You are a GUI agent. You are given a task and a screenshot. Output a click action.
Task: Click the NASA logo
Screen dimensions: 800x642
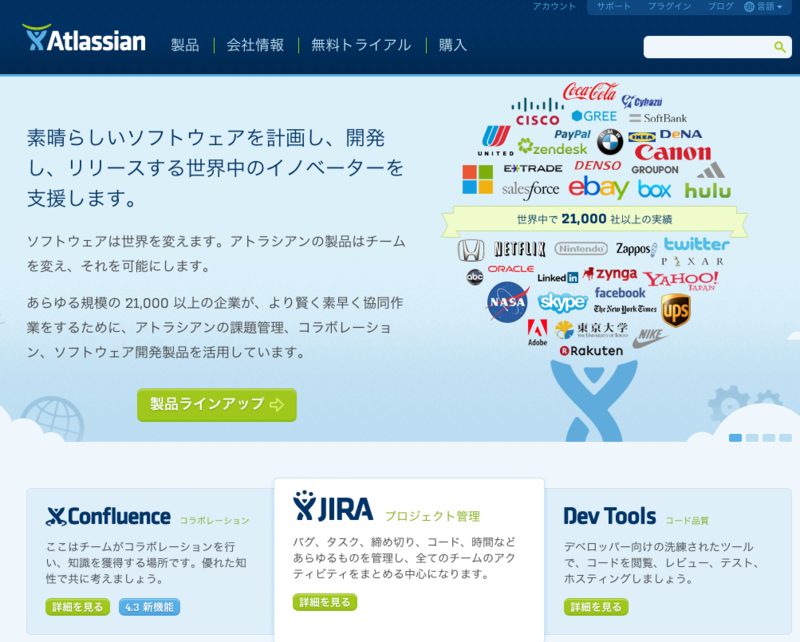pos(508,303)
